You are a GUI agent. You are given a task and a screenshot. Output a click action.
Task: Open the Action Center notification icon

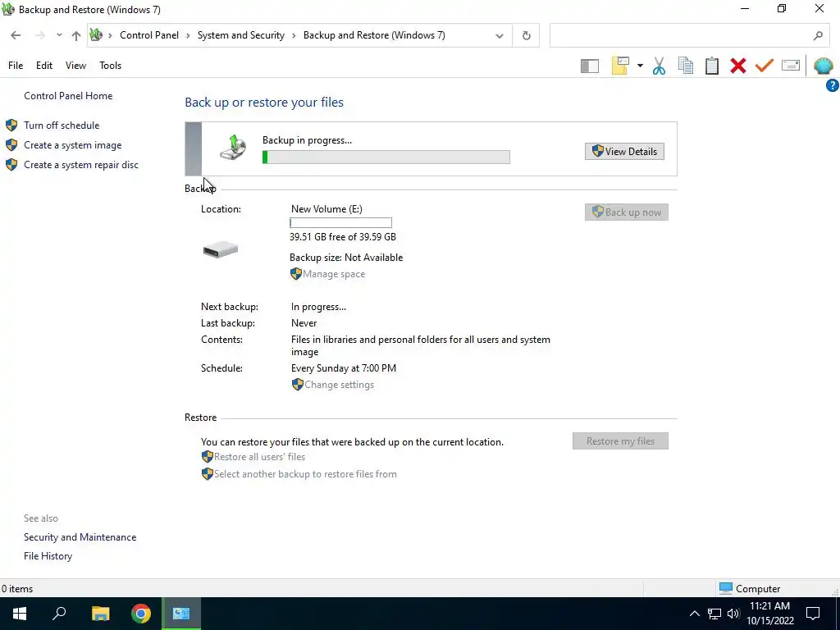[813, 614]
